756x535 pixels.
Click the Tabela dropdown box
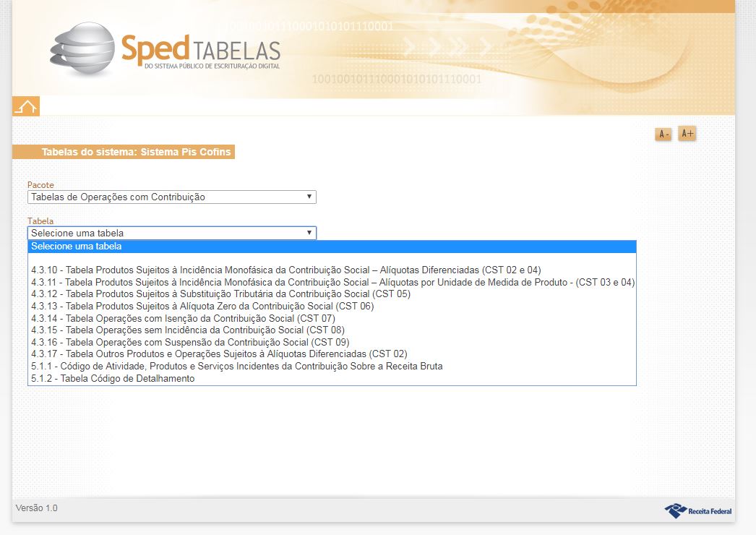[x=171, y=233]
